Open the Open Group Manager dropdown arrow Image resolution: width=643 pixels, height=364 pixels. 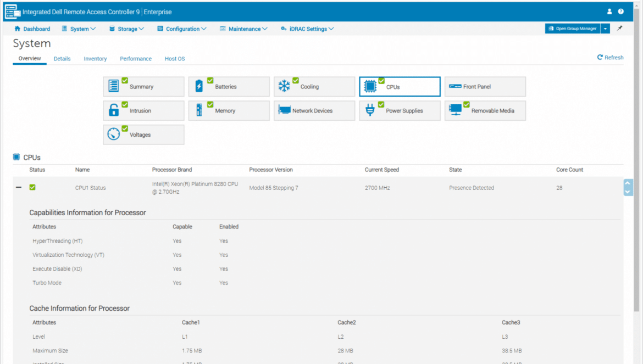(x=605, y=28)
